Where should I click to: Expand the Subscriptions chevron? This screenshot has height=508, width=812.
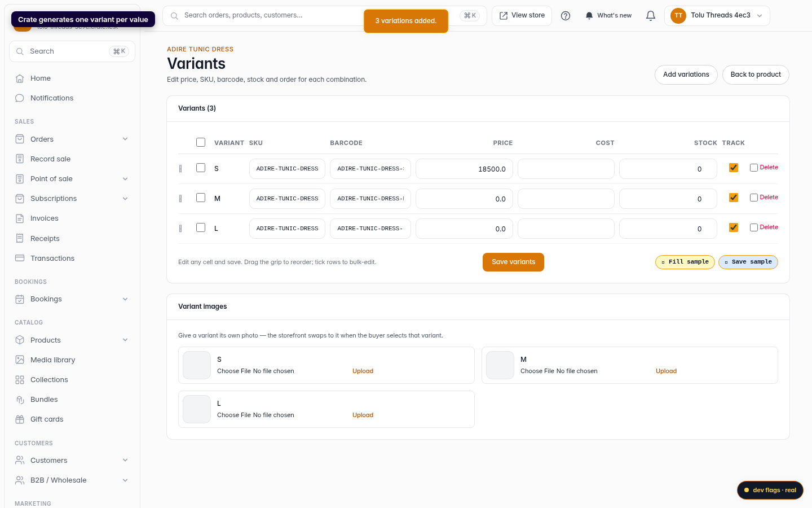pos(125,199)
